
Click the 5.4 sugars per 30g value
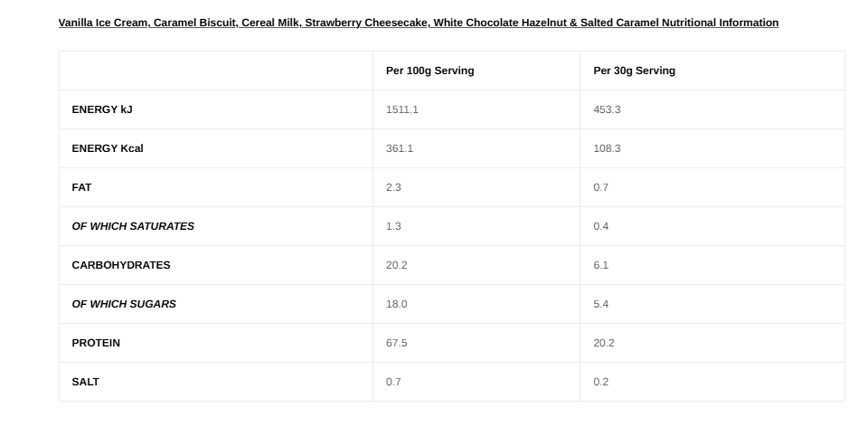point(600,304)
